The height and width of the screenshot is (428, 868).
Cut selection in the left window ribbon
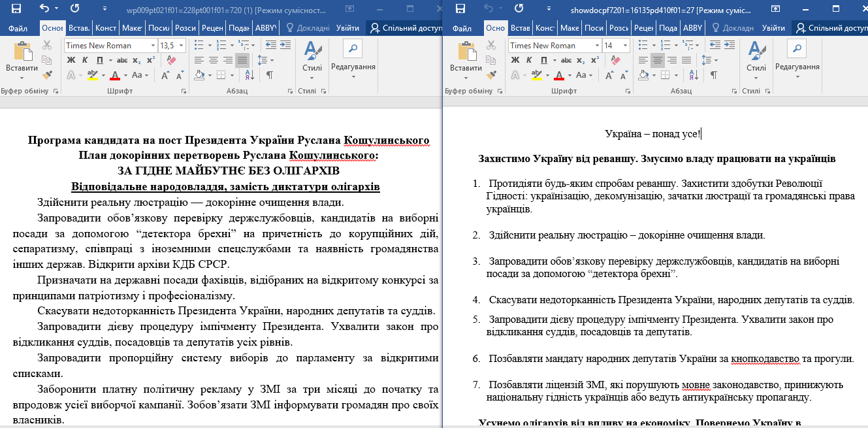coord(47,45)
